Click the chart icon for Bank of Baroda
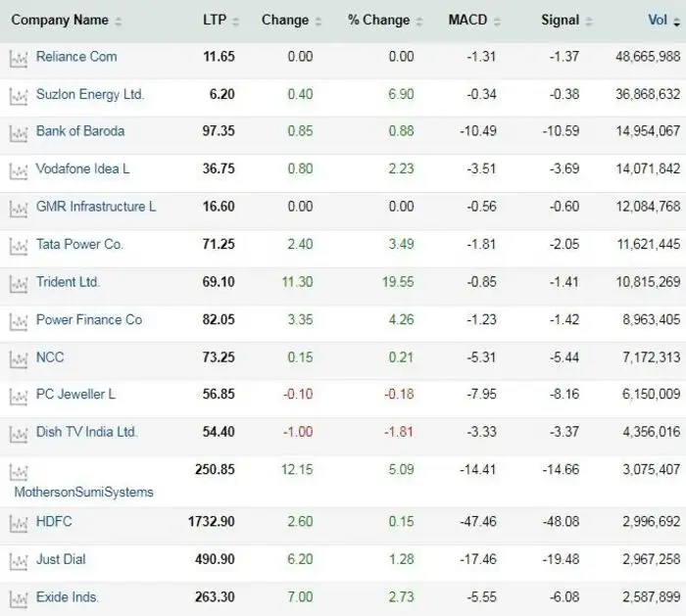686x616 pixels. 18,132
